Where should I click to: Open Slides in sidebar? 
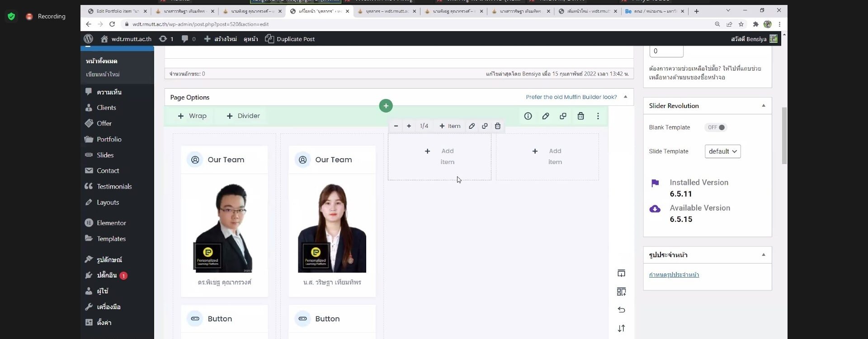tap(117, 155)
